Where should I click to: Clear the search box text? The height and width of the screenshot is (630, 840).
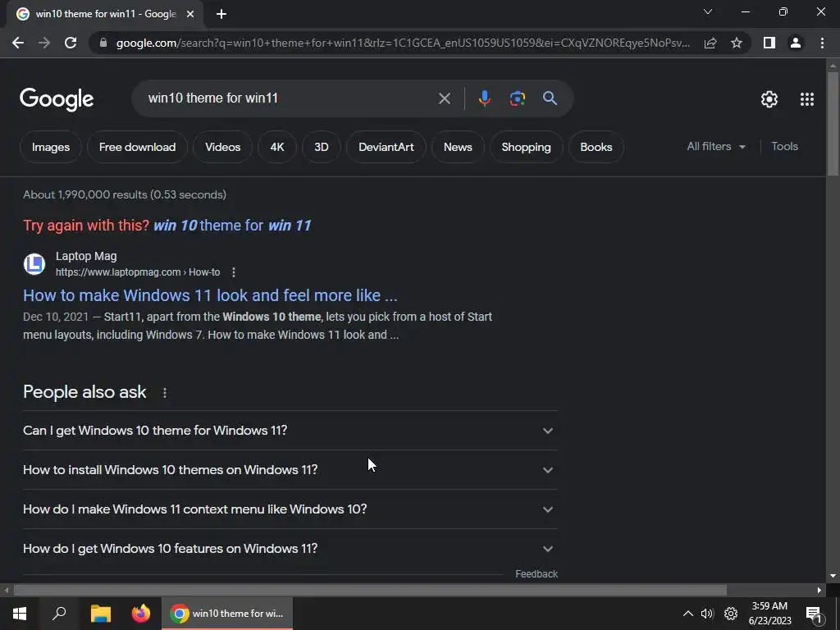(444, 98)
